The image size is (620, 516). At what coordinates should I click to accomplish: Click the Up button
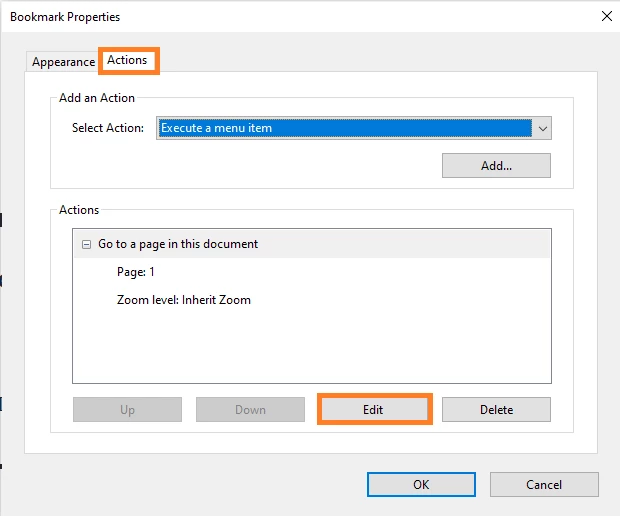coord(127,410)
